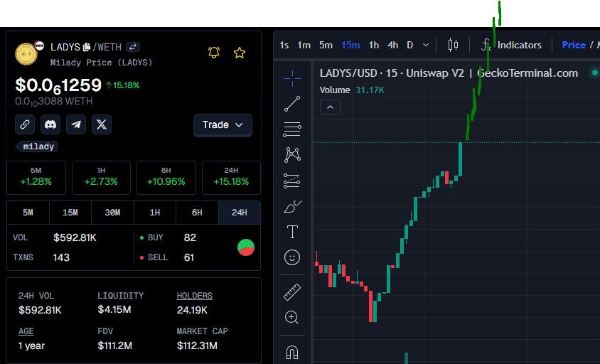
Task: Expand the chart interval dropdown arrow
Action: click(426, 45)
